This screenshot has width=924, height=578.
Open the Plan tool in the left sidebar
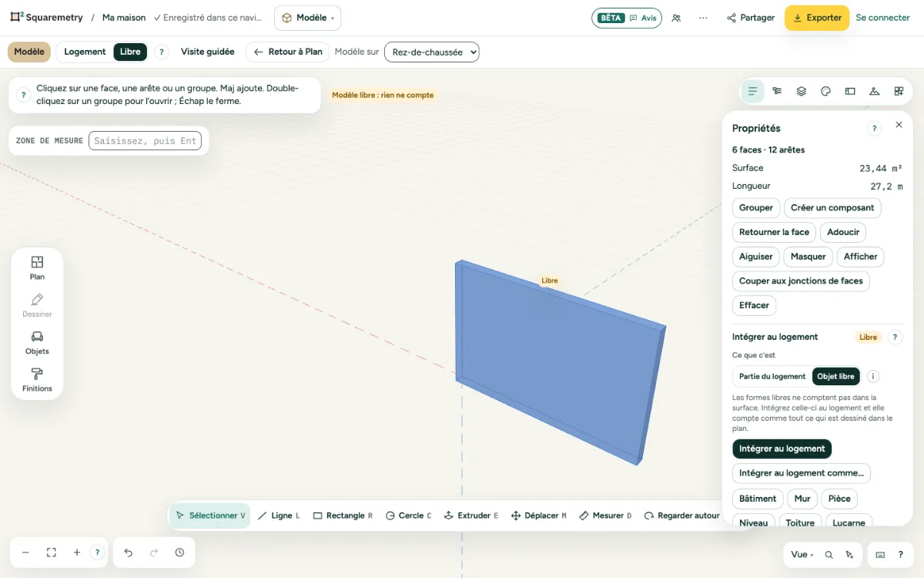(x=37, y=267)
